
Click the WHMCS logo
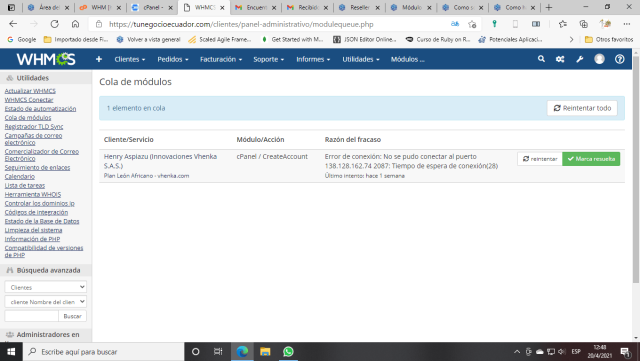tap(46, 59)
